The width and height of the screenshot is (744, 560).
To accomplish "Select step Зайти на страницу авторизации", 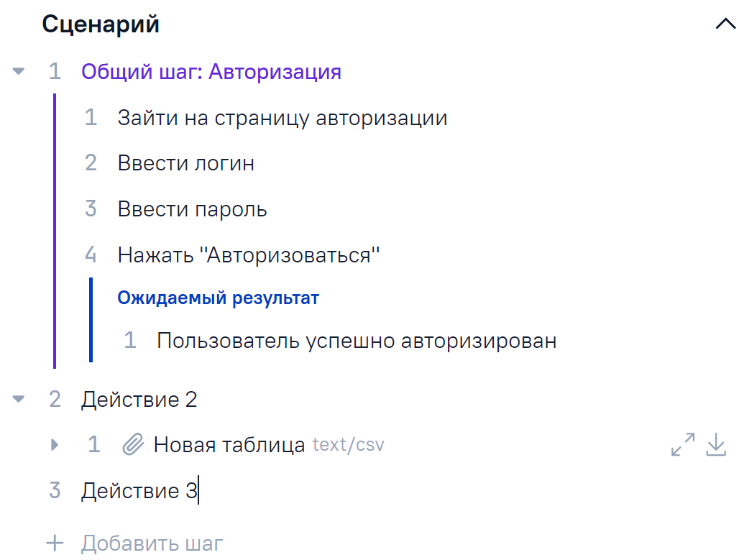I will pos(283,118).
